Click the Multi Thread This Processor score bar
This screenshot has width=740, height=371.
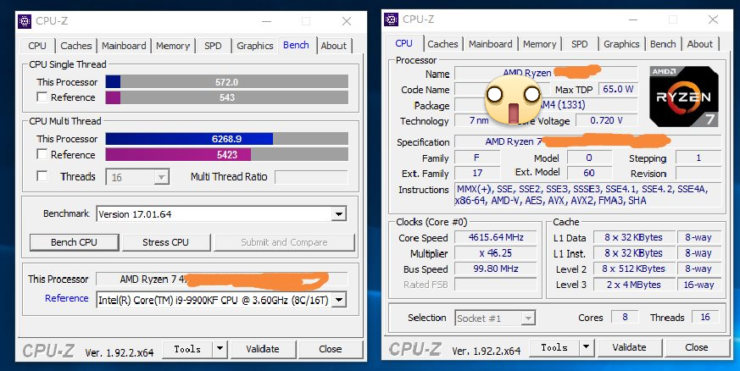click(227, 139)
